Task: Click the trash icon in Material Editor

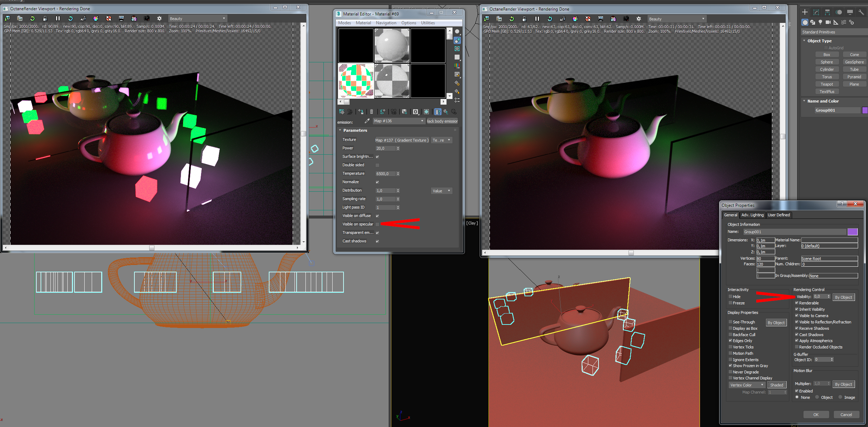Action: [x=371, y=112]
